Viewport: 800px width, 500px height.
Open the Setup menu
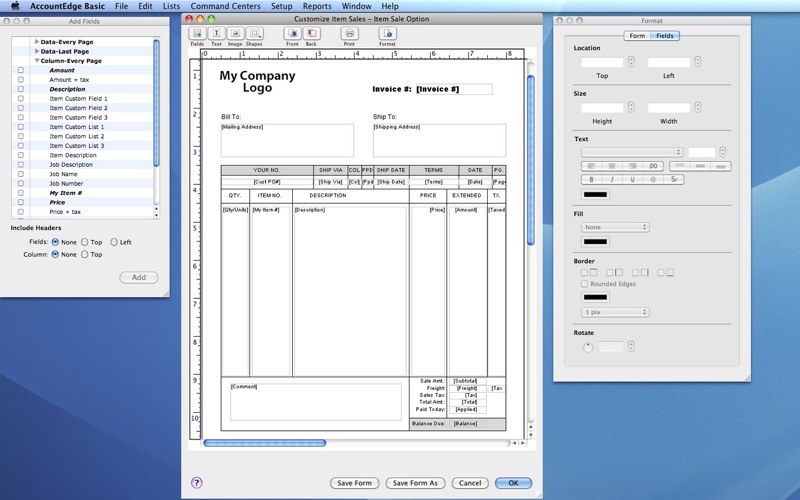pyautogui.click(x=282, y=6)
